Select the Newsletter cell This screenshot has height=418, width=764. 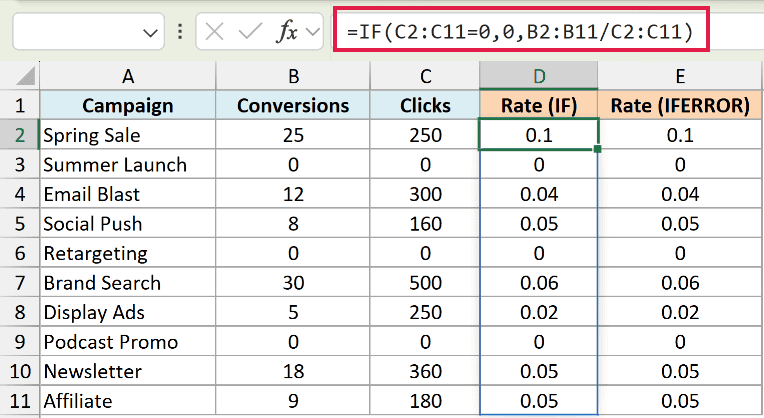[128, 371]
